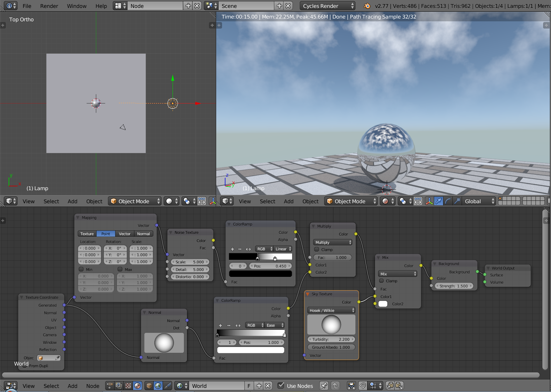
Task: Click the snap node elements magnet icon
Action: pos(363,385)
